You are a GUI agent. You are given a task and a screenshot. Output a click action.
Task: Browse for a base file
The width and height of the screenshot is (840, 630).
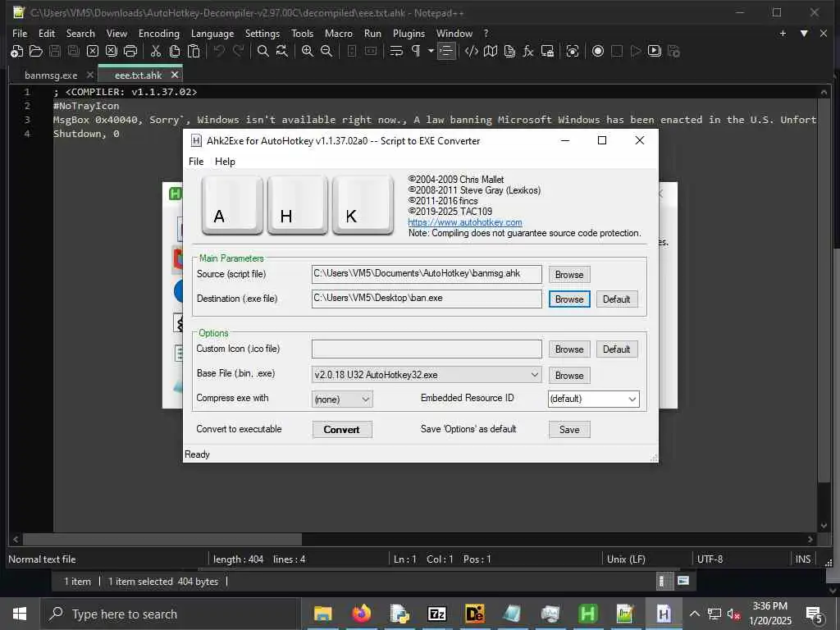569,376
